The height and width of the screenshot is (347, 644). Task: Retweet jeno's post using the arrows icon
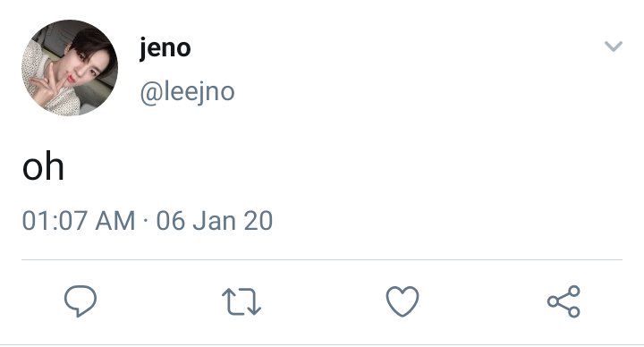tap(241, 301)
